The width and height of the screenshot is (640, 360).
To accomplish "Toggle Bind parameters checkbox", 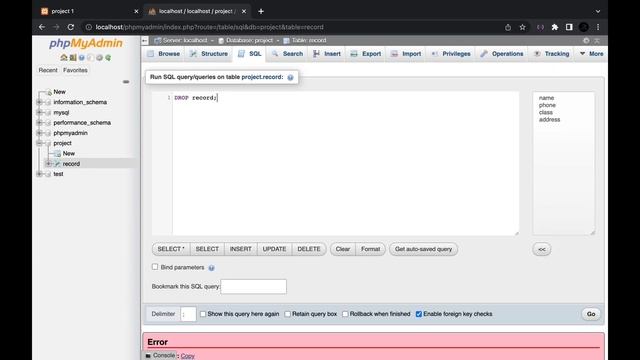I will (155, 267).
